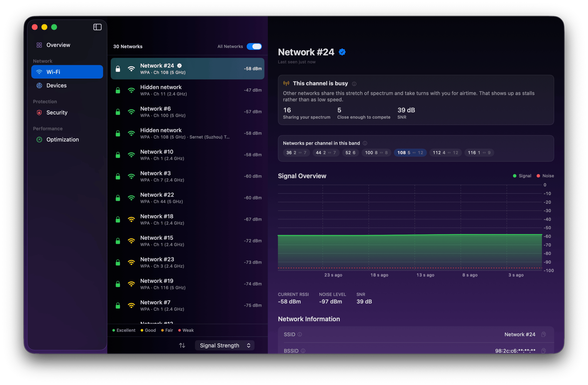Select Network #24 in the list

click(188, 69)
